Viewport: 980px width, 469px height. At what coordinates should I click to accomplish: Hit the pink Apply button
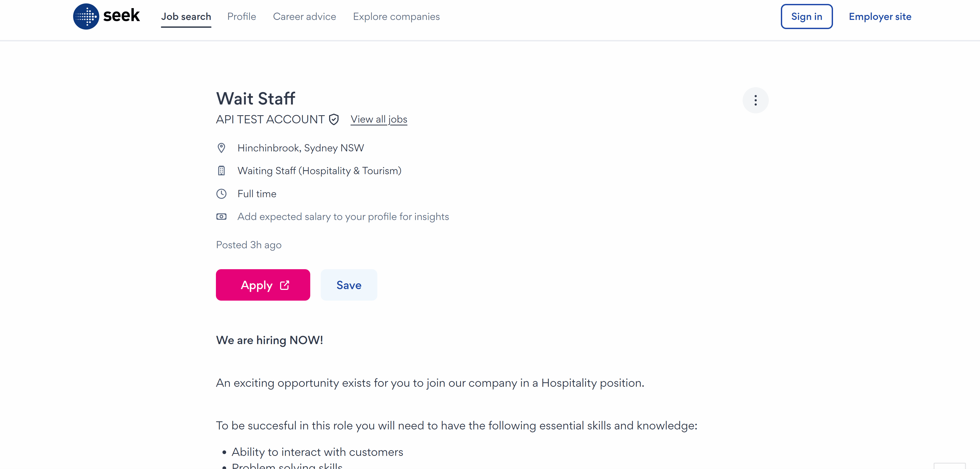(x=263, y=285)
